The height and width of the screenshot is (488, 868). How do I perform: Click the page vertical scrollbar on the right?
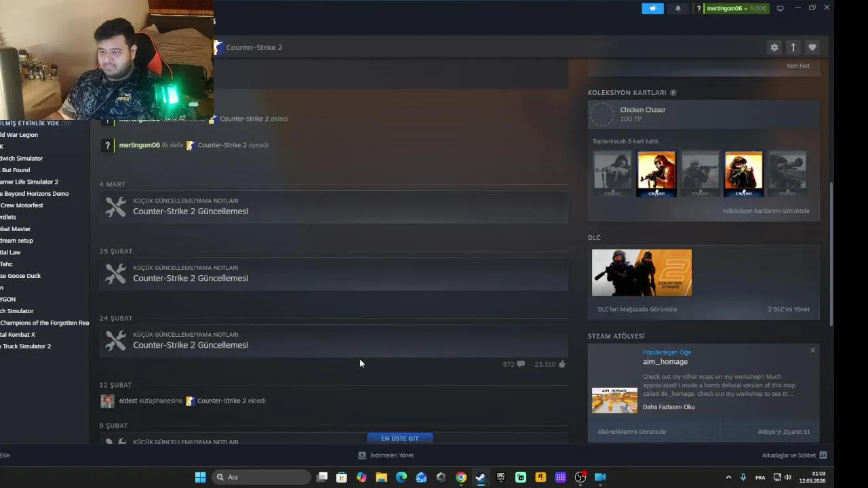tap(831, 254)
